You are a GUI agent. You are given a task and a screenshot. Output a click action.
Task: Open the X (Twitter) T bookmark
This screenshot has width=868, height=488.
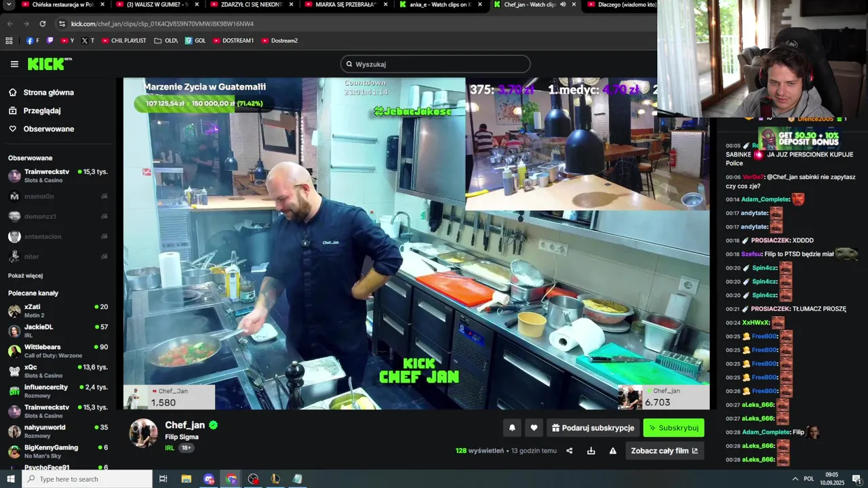[x=87, y=41]
